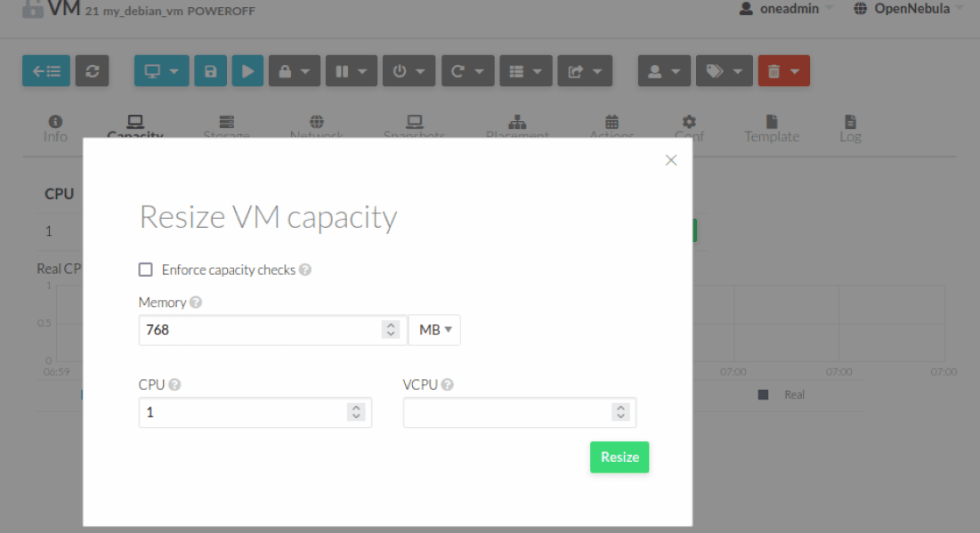Click the back to VM list icon
This screenshot has width=980, height=533.
tap(46, 71)
